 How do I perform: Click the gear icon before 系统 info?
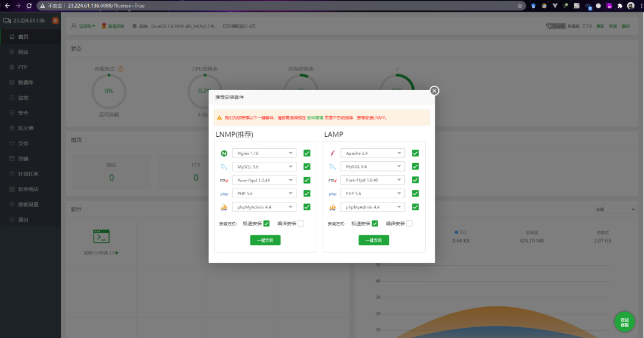pos(134,26)
